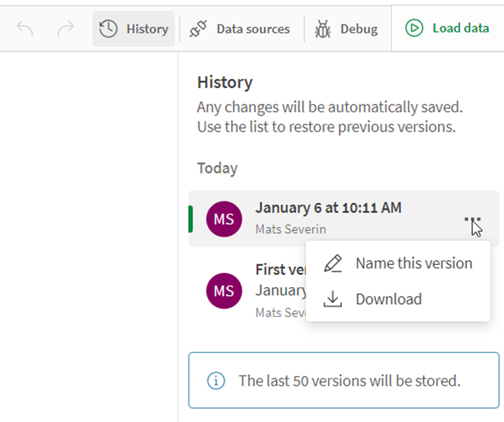This screenshot has height=422, width=504.
Task: Click the Data sources plug icon
Action: (x=198, y=28)
